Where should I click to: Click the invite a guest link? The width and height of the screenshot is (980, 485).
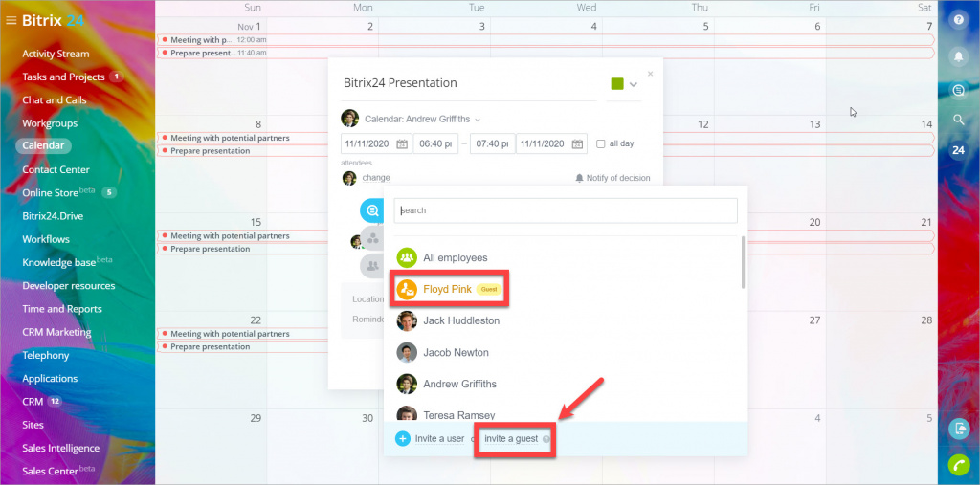[511, 439]
